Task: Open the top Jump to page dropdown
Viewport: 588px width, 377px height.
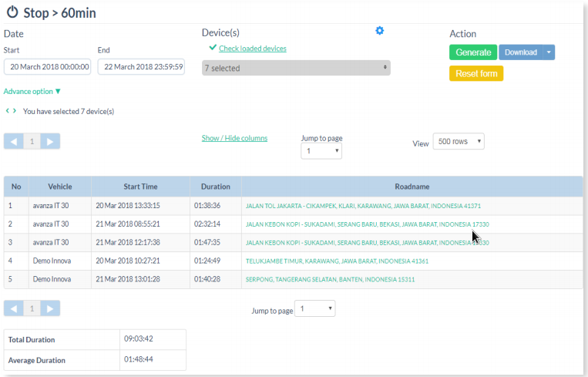Action: pos(321,152)
